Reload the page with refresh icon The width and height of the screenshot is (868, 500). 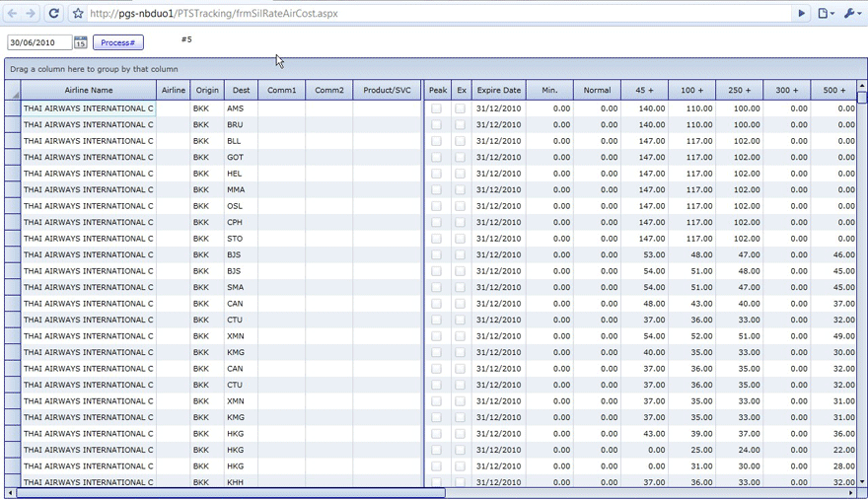click(x=53, y=13)
